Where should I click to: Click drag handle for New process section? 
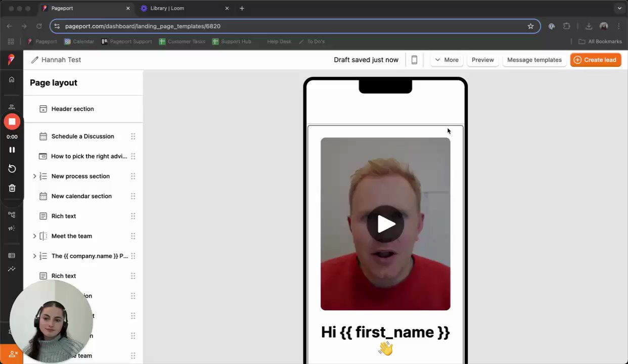click(133, 176)
